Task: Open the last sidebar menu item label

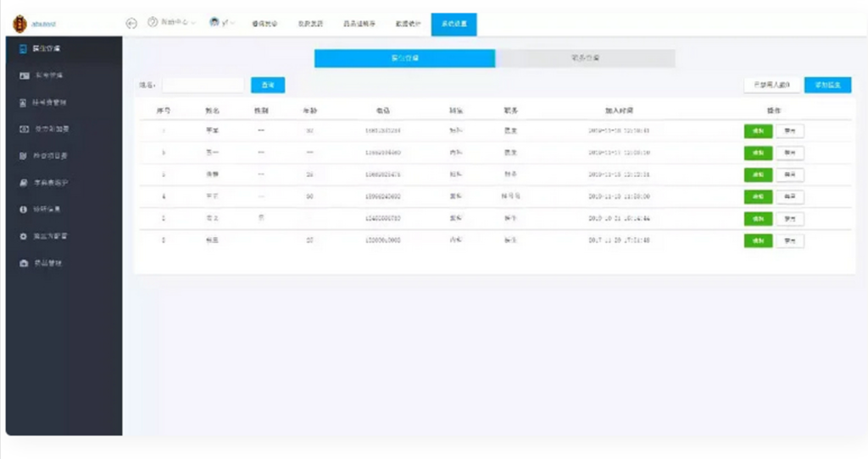Action: 48,263
